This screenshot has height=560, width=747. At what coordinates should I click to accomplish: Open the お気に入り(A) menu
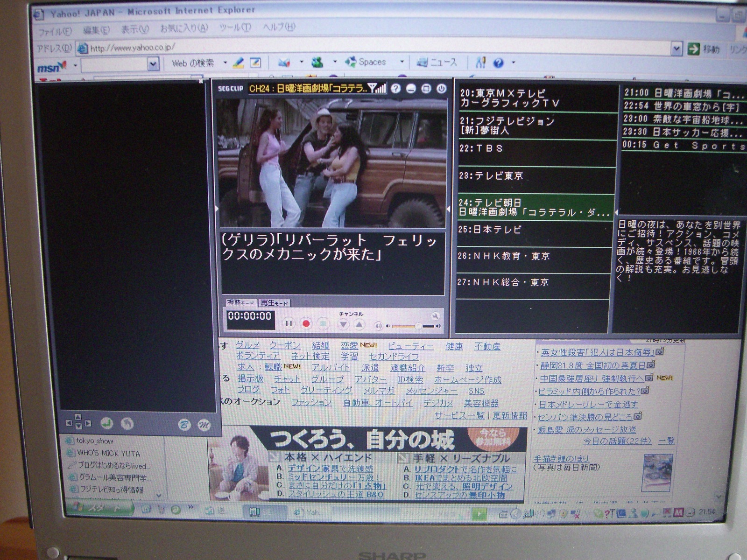[x=184, y=28]
